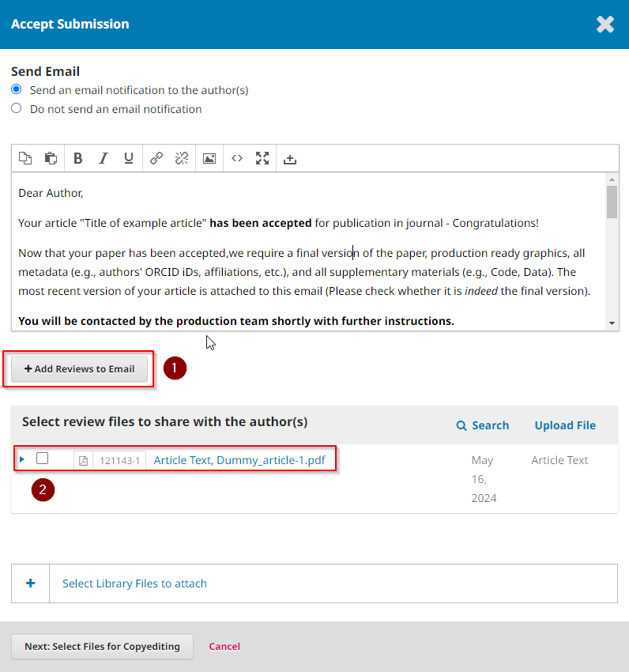Screen dimensions: 629x672
Task: Switch the editor to fullscreen
Action: point(262,158)
